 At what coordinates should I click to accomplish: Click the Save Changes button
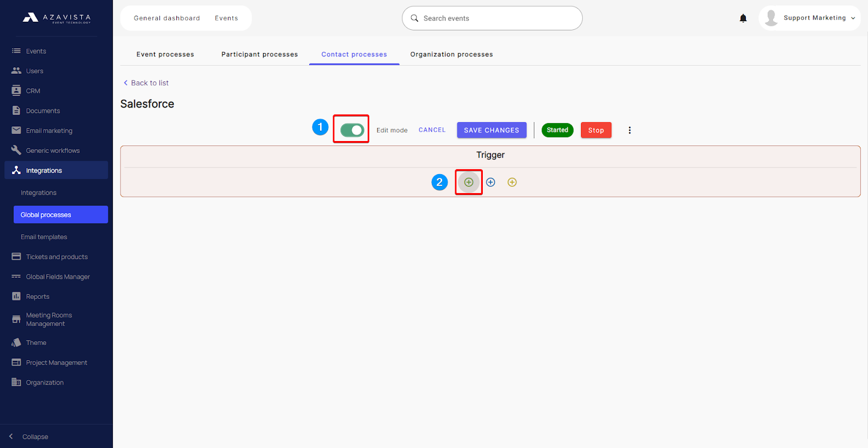click(x=492, y=130)
